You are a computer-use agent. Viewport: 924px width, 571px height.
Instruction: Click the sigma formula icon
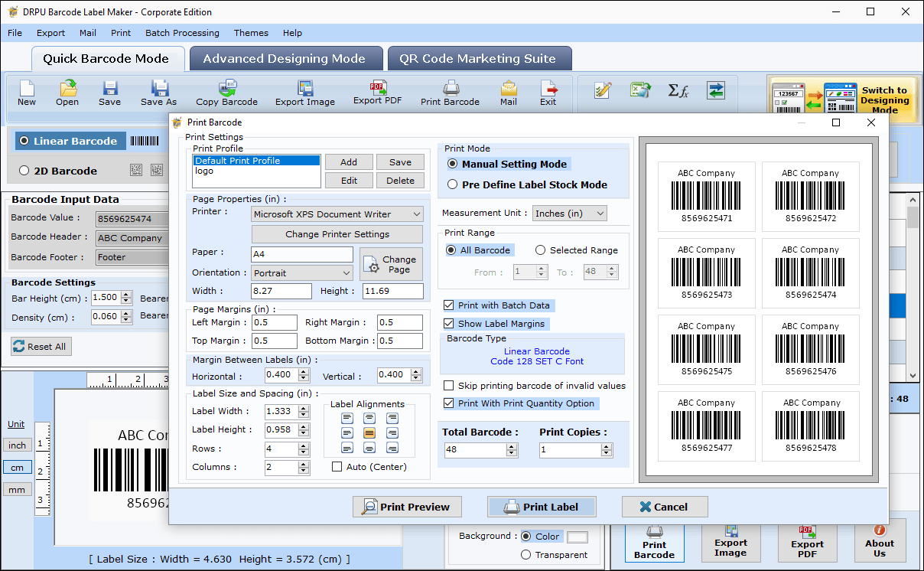[678, 90]
